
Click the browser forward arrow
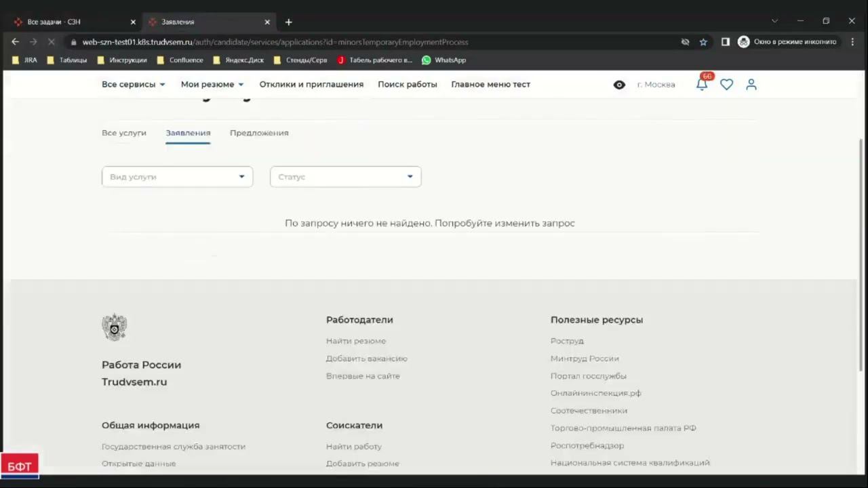coord(33,41)
